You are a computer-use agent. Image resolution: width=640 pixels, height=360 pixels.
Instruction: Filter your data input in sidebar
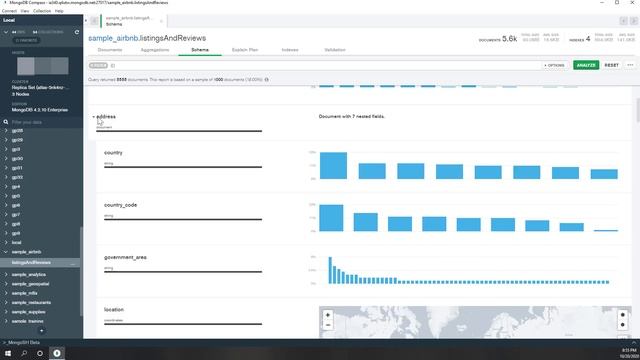coord(44,122)
